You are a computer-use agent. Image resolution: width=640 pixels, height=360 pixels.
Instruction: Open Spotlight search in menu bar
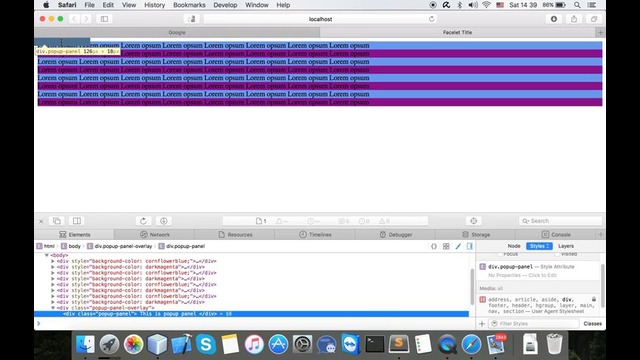(x=577, y=5)
